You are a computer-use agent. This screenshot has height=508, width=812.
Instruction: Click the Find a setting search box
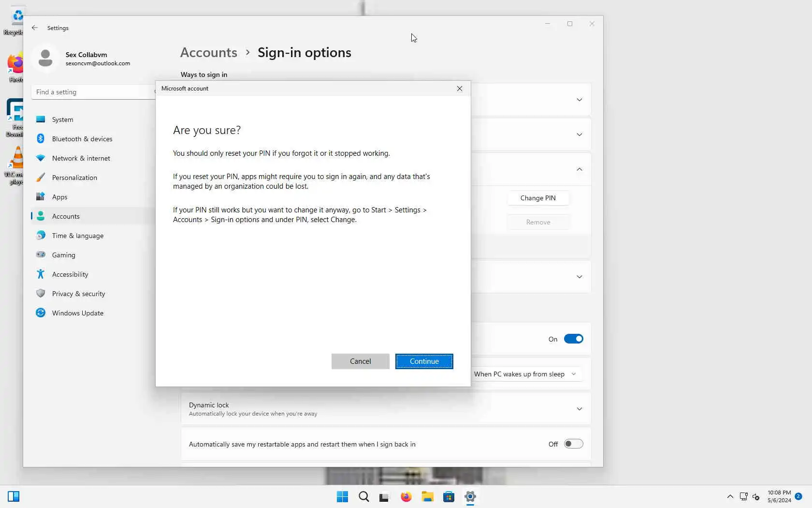coord(94,92)
